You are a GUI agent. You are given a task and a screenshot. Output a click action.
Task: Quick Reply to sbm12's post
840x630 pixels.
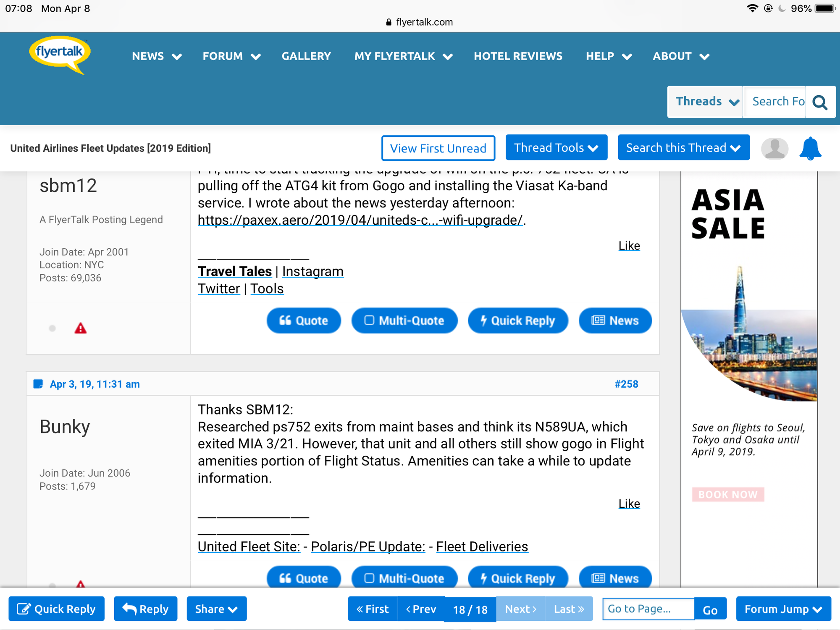518,321
